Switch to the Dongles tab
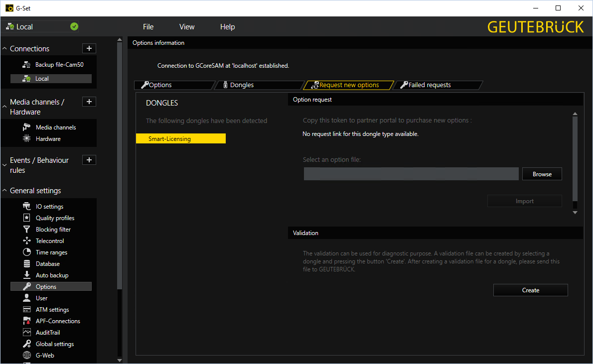 click(242, 85)
